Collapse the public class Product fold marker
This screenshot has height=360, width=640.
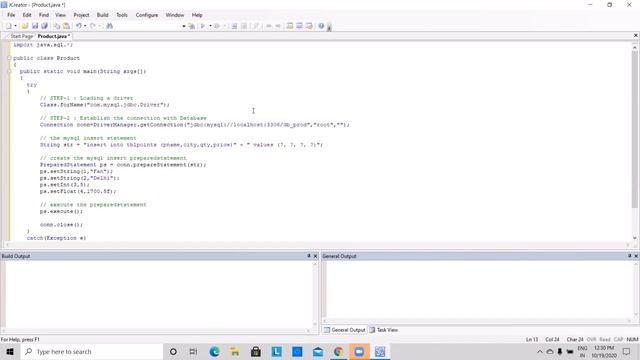9,58
